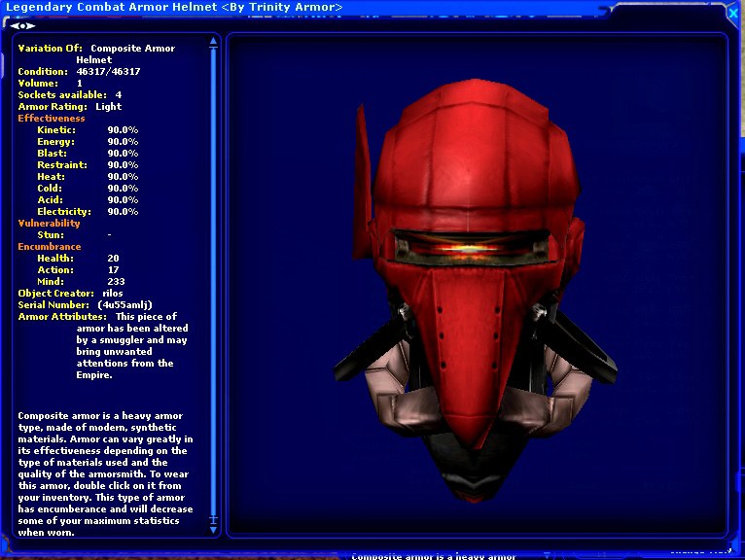The image size is (745, 560).
Task: Click the 'Energy:' effectiveness label
Action: [56, 142]
